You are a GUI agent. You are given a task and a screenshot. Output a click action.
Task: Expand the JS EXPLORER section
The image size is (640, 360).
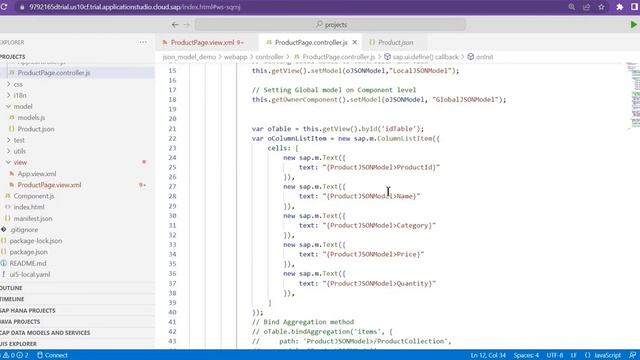tap(18, 344)
